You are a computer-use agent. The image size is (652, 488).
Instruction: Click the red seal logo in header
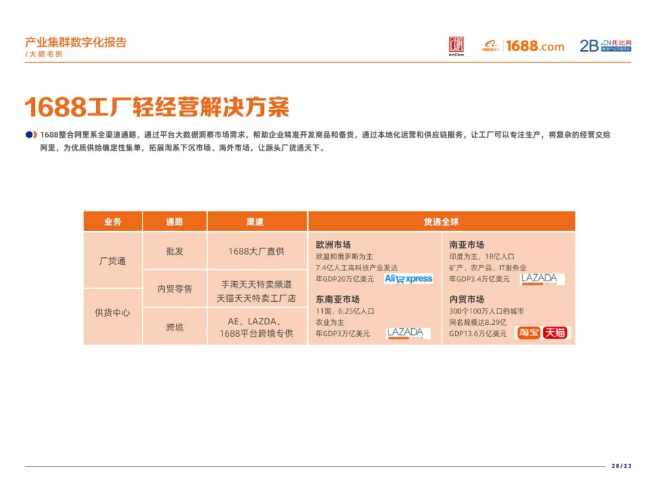click(x=456, y=45)
